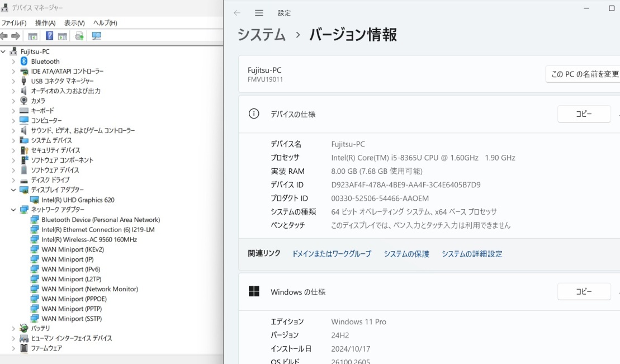620x364 pixels.
Task: Collapse the ネットワーク アダプター category
Action: click(13, 210)
